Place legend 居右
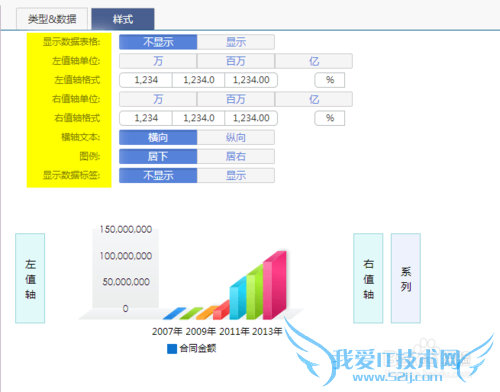The image size is (500, 392). pos(236,156)
